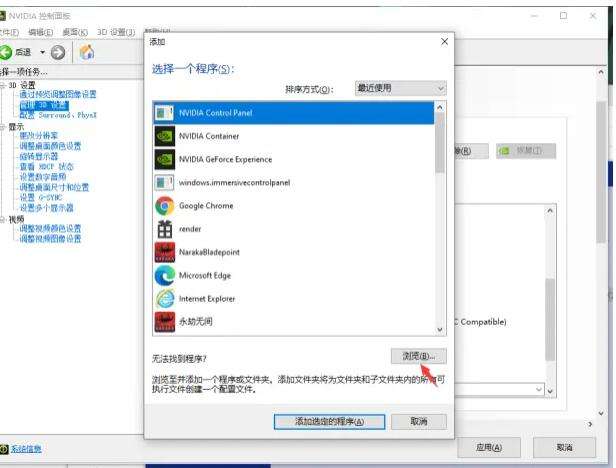
Task: Select 调整桌面颜色设置 tree item
Action: (x=50, y=146)
